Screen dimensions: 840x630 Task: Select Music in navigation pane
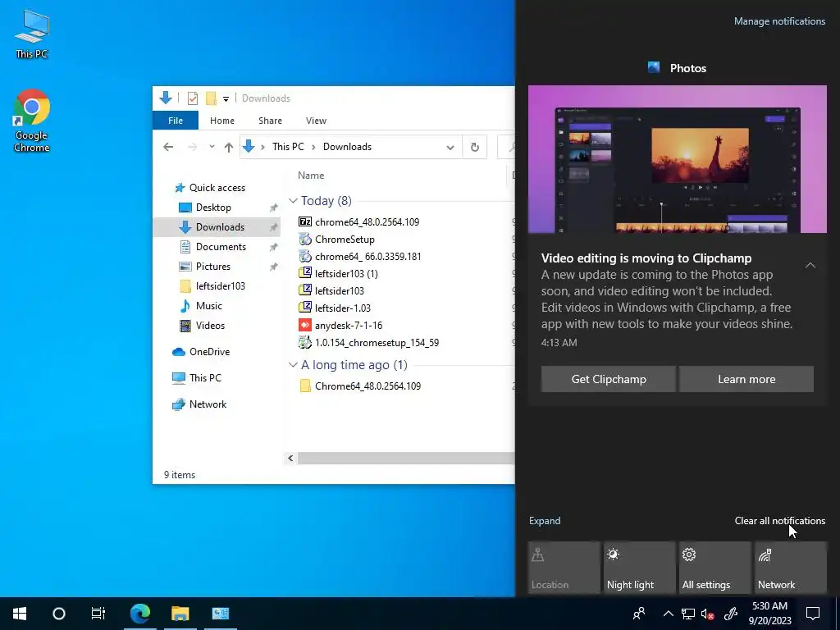click(208, 306)
